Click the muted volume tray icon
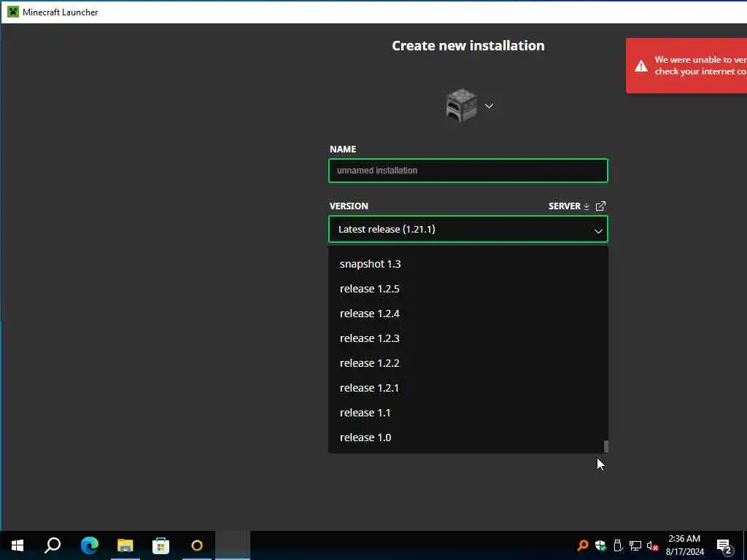Viewport: 747px width, 560px height. (652, 545)
